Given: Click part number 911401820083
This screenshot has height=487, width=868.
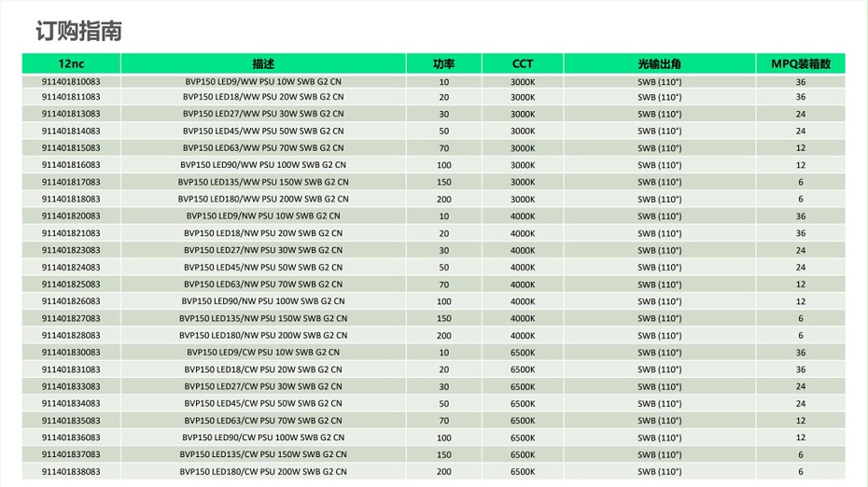Looking at the screenshot, I should coord(71,216).
